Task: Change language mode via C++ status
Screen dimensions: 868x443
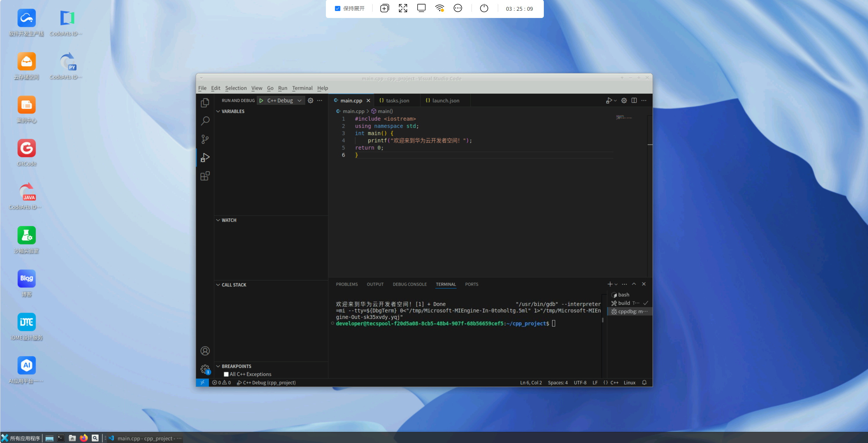Action: click(x=614, y=382)
